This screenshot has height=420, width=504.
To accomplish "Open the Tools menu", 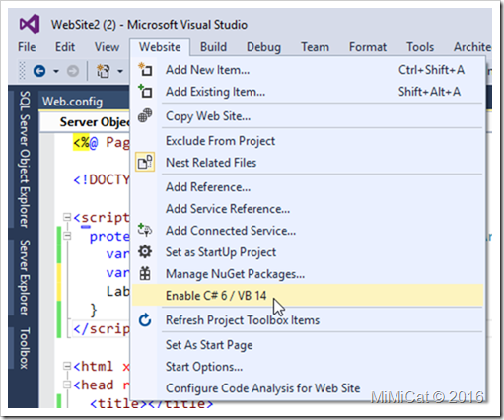I will [x=420, y=47].
